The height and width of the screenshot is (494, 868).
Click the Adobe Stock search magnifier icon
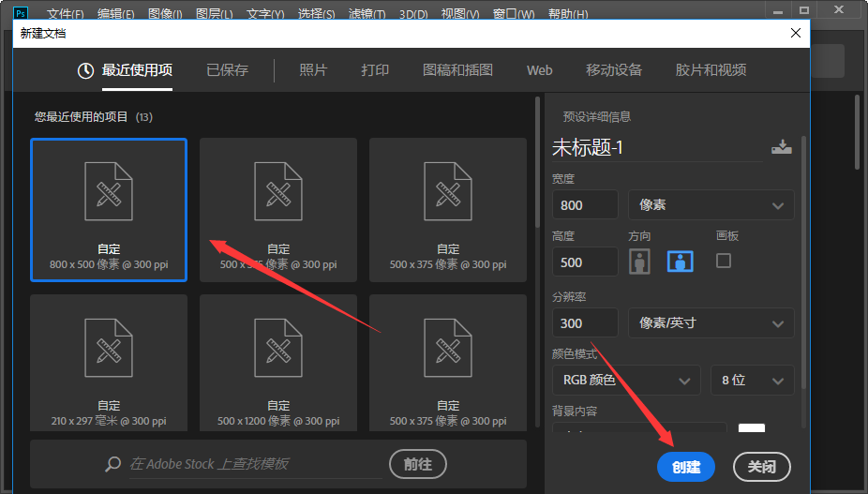(x=112, y=464)
